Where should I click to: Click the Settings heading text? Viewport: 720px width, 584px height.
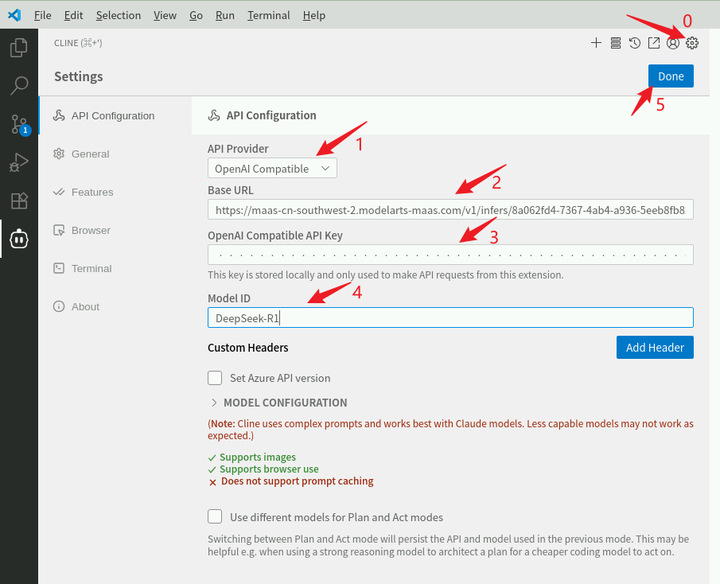point(79,77)
